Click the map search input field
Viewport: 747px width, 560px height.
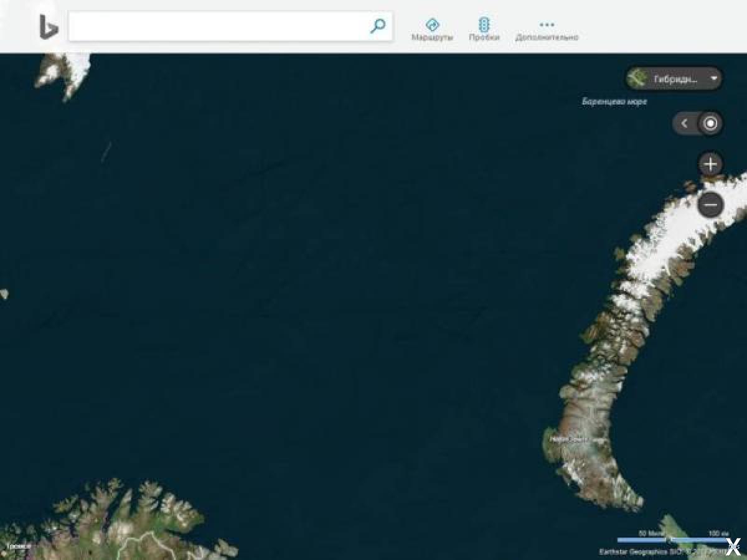pos(218,26)
